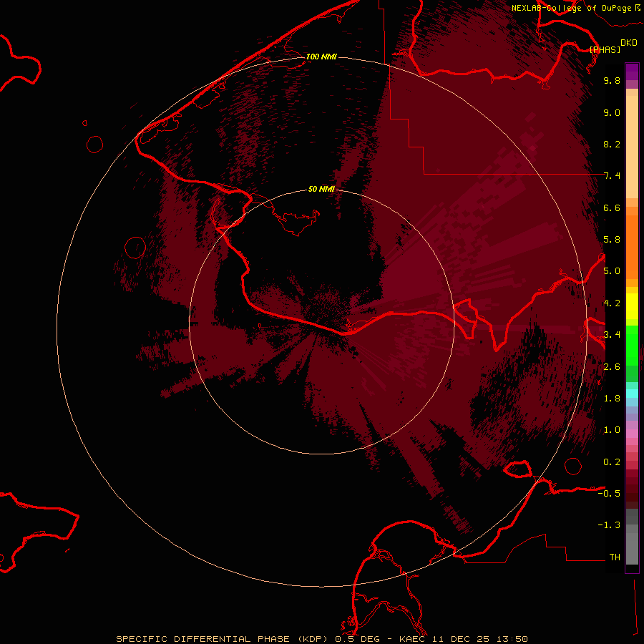Click the 1.8 value on color scale
Screen dimensions: 644x644
(612, 399)
